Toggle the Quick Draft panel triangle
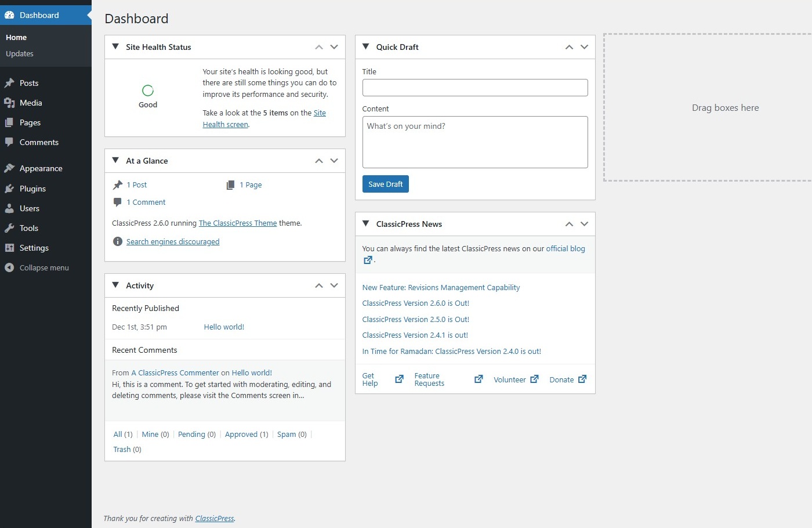Image resolution: width=812 pixels, height=528 pixels. [366, 46]
